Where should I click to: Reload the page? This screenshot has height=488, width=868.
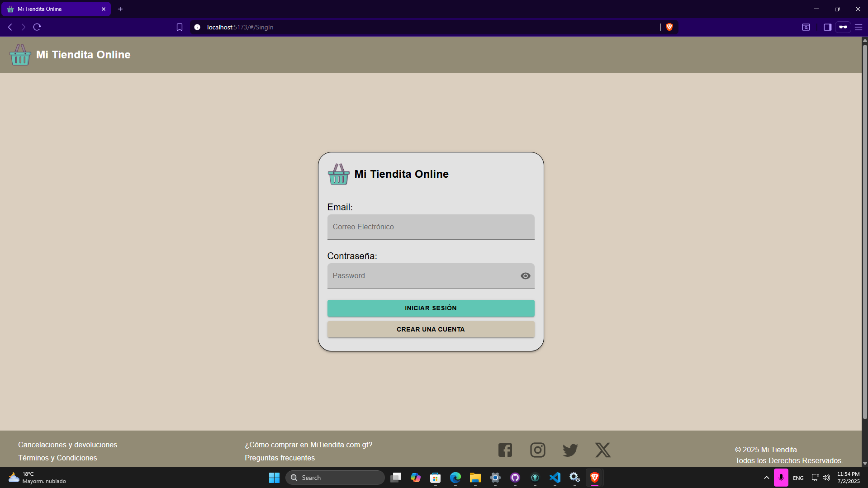pyautogui.click(x=37, y=27)
